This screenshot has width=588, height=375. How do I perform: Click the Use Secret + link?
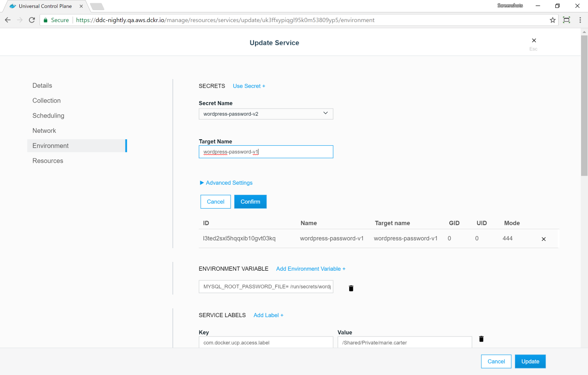point(249,86)
